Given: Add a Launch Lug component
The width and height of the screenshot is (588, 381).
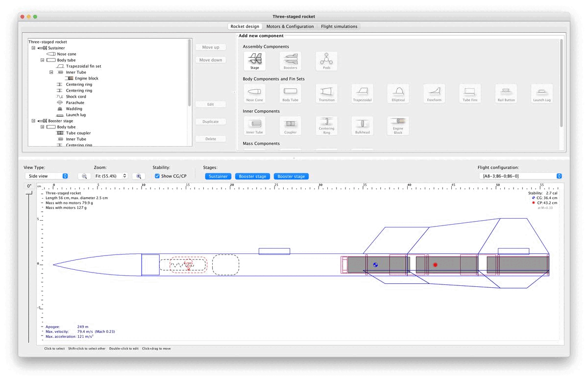Looking at the screenshot, I should 541,93.
